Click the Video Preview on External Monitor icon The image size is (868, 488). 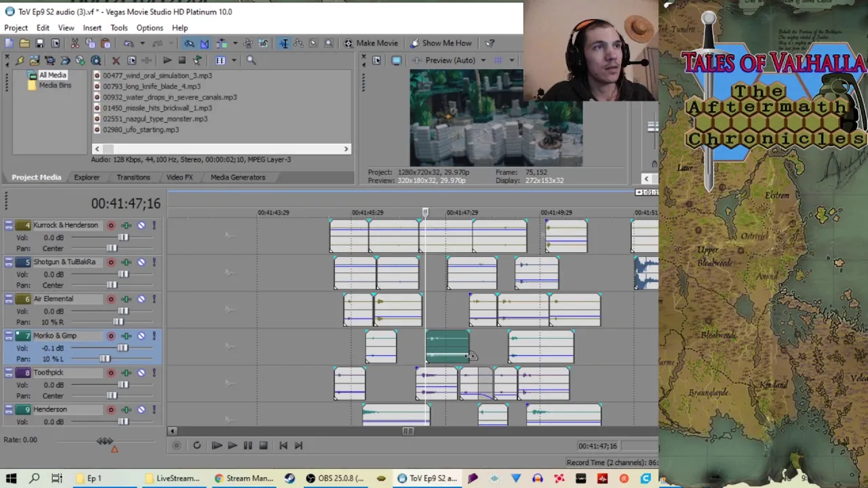click(397, 60)
